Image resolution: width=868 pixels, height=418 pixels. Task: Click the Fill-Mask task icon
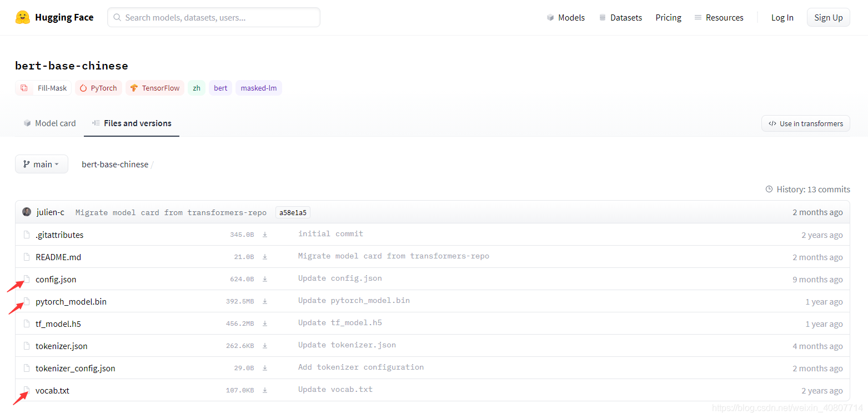(x=24, y=88)
